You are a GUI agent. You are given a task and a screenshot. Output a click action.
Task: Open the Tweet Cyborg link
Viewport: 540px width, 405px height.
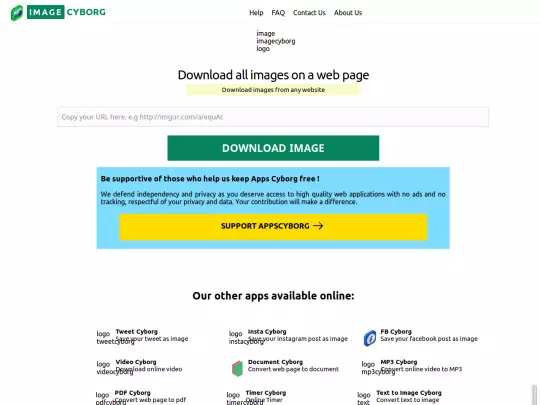pyautogui.click(x=137, y=332)
